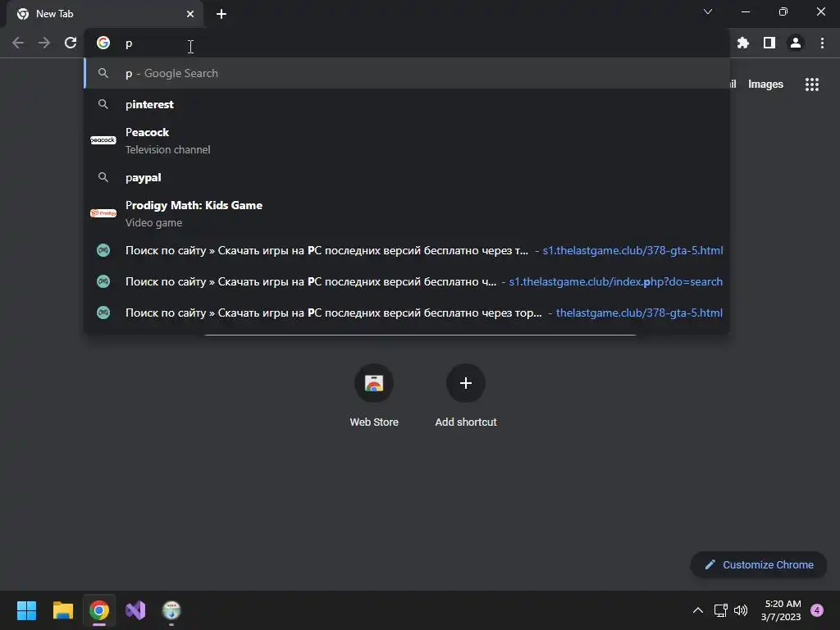The height and width of the screenshot is (630, 840).
Task: Open the Google apps grid
Action: (812, 84)
